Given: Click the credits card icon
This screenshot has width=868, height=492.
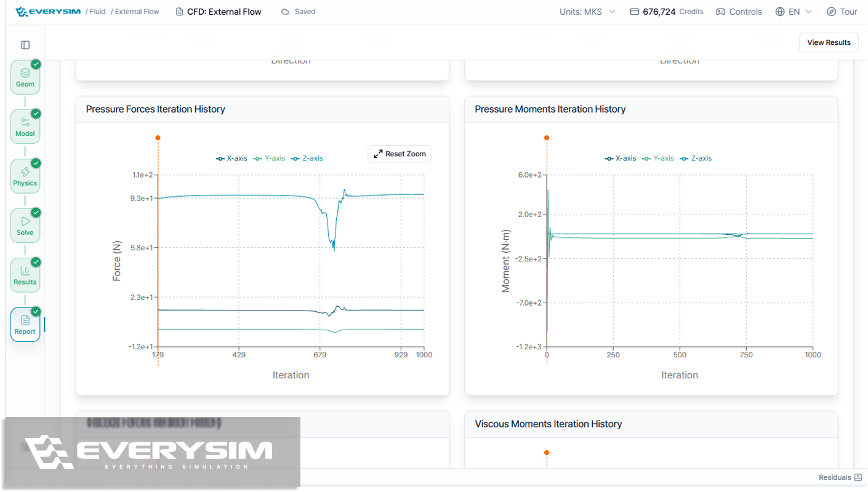Looking at the screenshot, I should pyautogui.click(x=634, y=12).
